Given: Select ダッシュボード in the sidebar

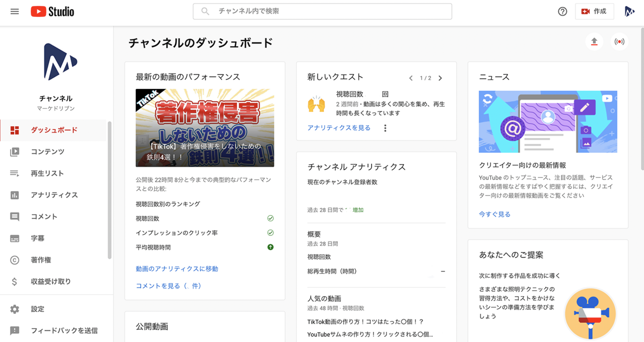Looking at the screenshot, I should click(53, 130).
